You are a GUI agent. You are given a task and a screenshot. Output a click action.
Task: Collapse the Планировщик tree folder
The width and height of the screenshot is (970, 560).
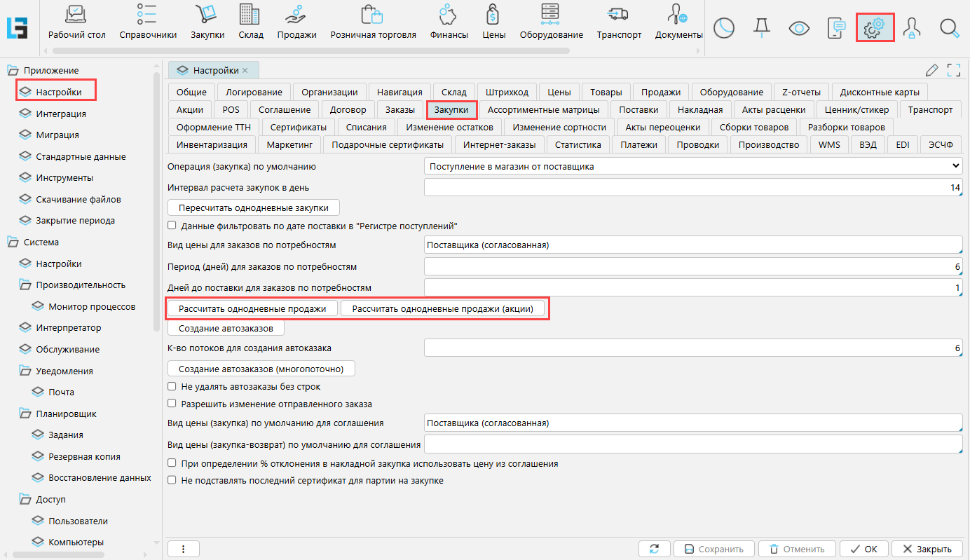[25, 414]
